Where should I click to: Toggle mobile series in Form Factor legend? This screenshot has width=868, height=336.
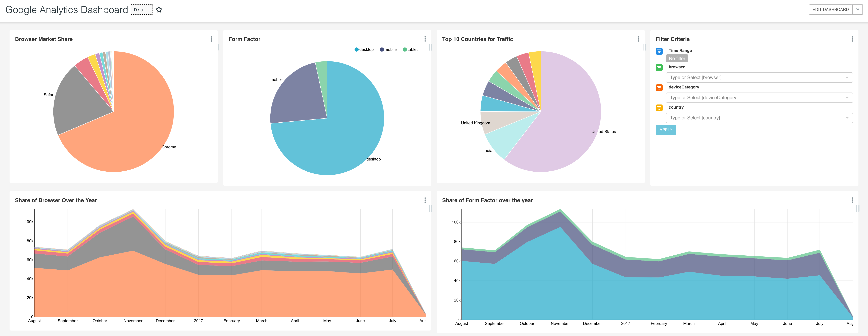pyautogui.click(x=388, y=50)
